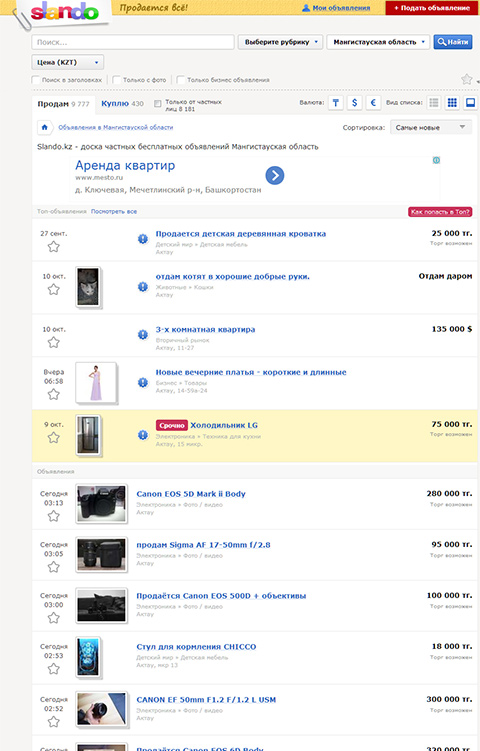The image size is (480, 751).
Task: Click into the Поиск search field
Action: click(x=133, y=42)
